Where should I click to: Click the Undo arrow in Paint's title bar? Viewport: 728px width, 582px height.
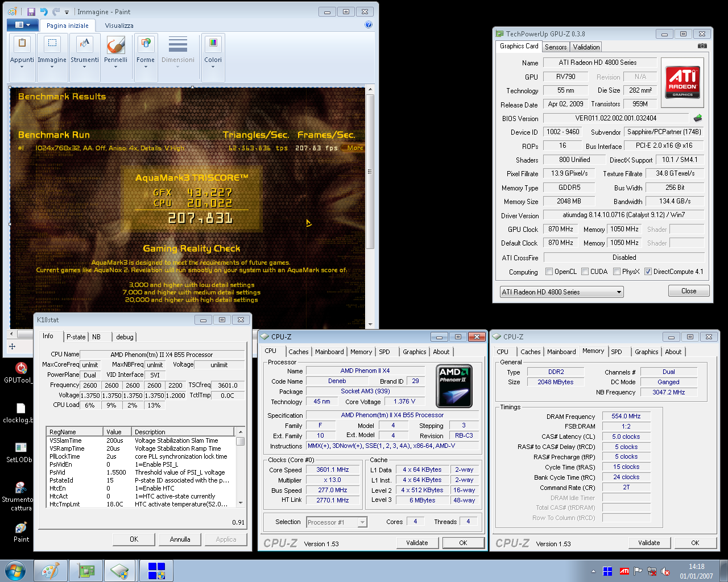(43, 12)
